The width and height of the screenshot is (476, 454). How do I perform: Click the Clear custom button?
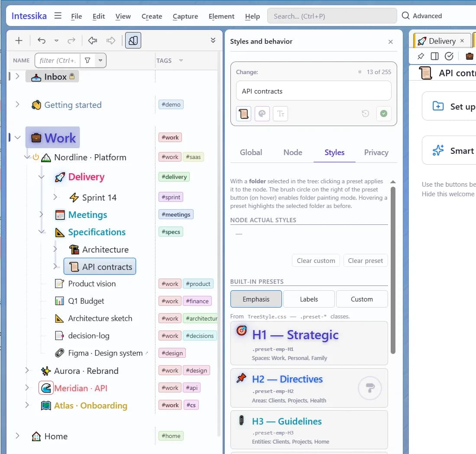[316, 260]
